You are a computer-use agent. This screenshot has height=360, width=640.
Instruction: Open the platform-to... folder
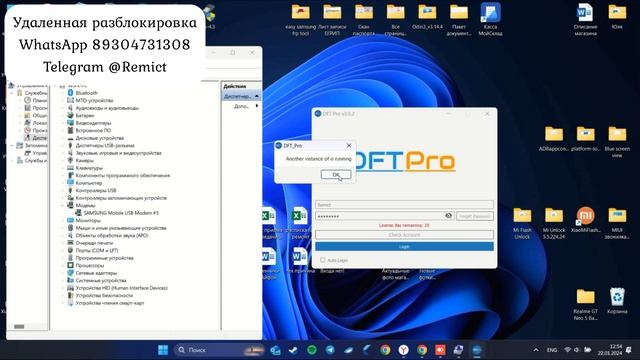[585, 139]
